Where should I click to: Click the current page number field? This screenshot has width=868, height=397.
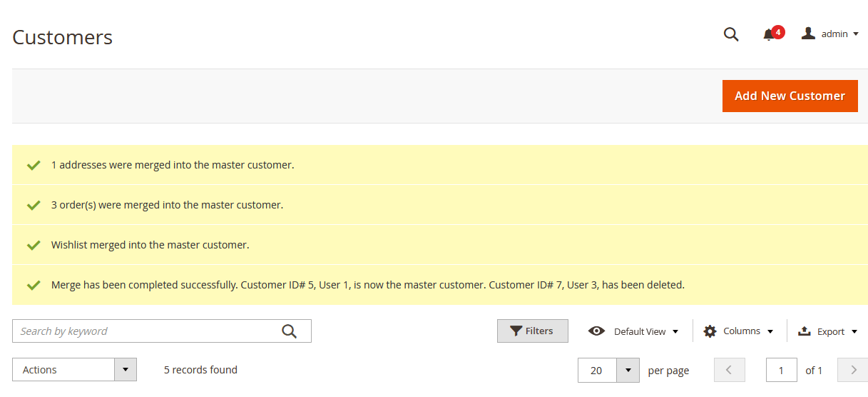click(781, 370)
